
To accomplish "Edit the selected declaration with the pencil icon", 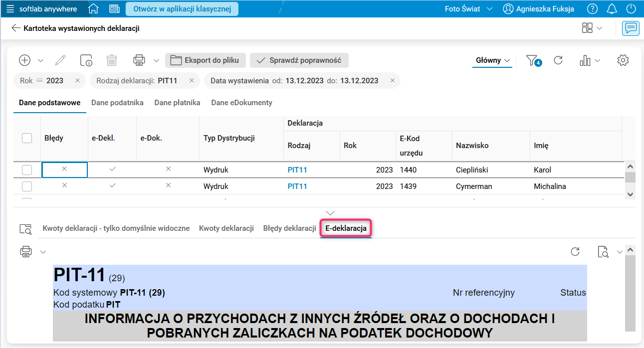I will 60,60.
